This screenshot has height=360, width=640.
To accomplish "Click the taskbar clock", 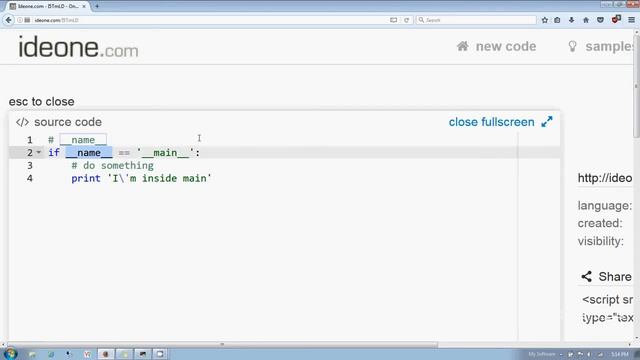I will (620, 354).
